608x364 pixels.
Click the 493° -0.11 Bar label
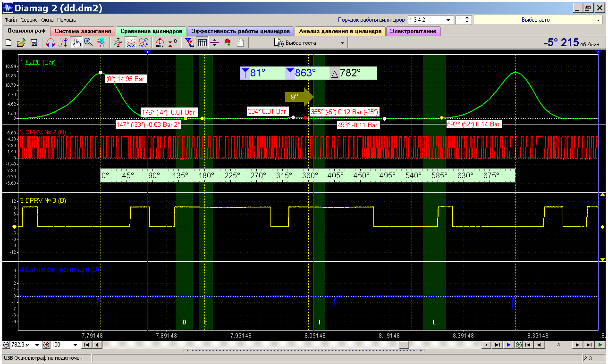(358, 125)
